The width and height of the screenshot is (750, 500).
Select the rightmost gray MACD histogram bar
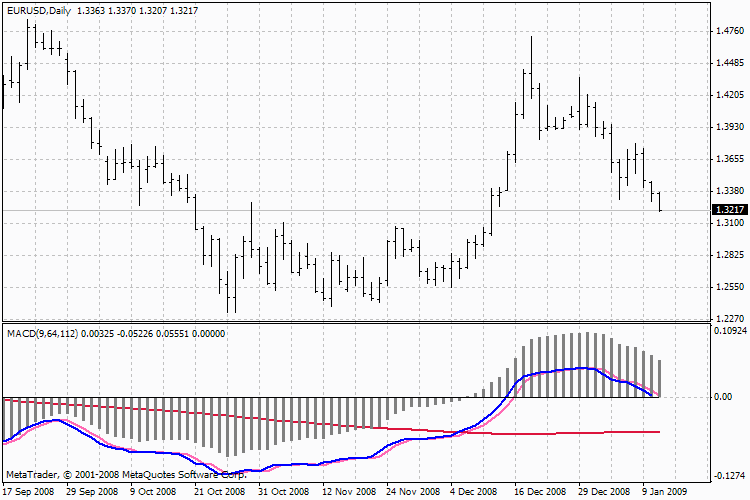[x=660, y=377]
